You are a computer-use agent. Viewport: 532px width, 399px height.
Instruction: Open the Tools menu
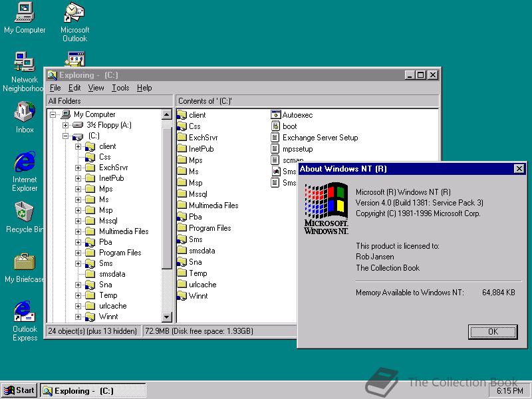tap(120, 88)
